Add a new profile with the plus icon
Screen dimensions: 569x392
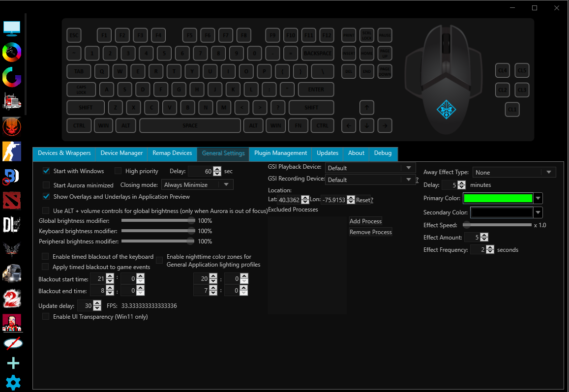(13, 363)
